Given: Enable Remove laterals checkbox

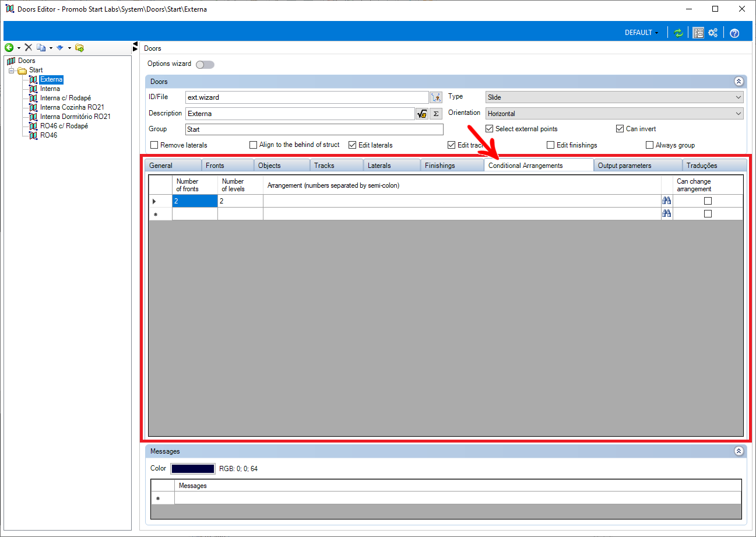Looking at the screenshot, I should [x=154, y=145].
